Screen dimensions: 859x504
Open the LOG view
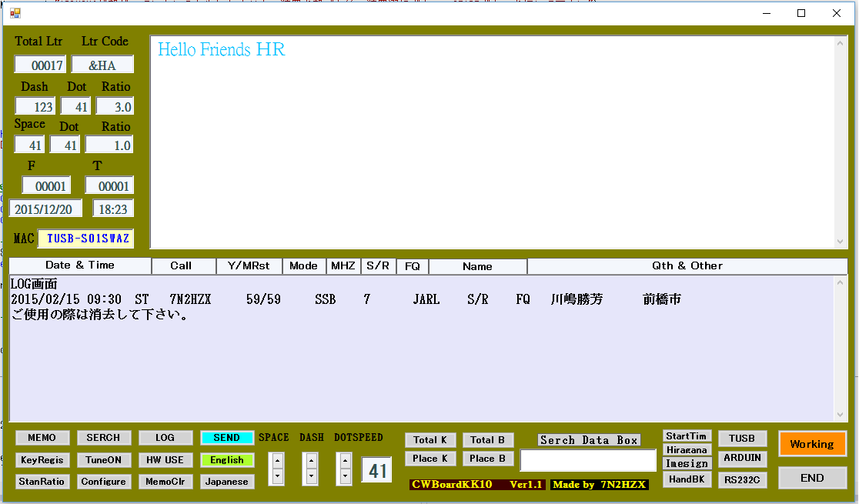(x=165, y=438)
